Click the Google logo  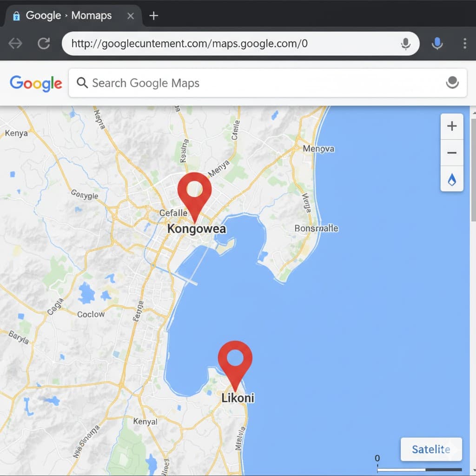point(36,83)
